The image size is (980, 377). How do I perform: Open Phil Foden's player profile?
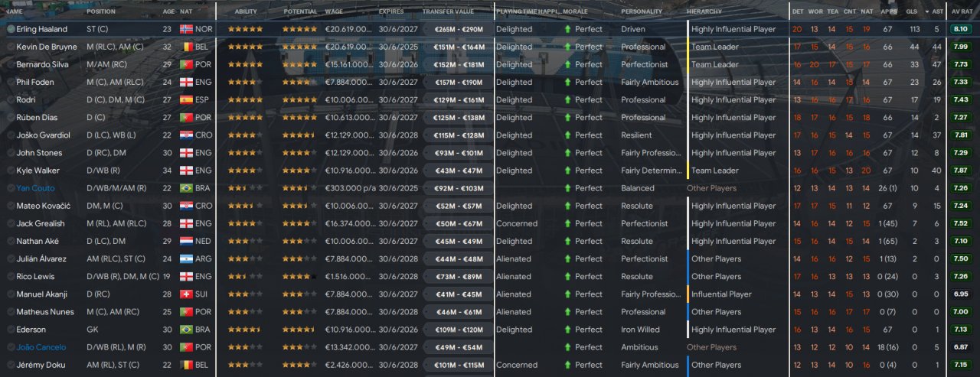tap(34, 82)
